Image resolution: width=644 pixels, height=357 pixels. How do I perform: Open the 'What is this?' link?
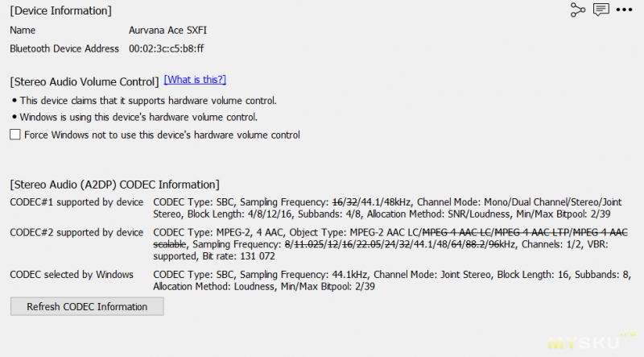coord(195,80)
